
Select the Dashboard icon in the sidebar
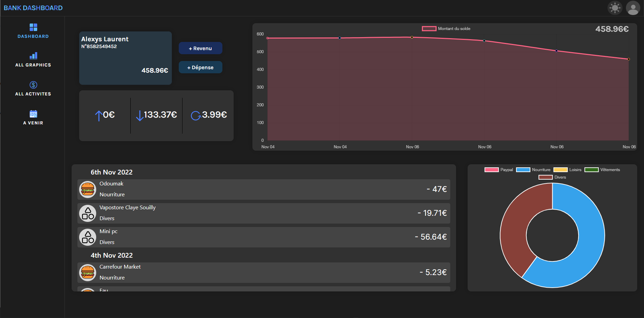[x=33, y=27]
